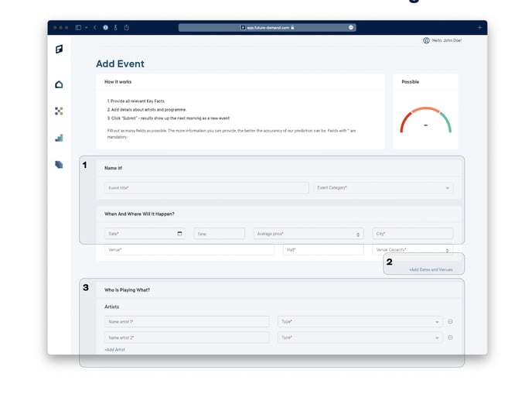Screen dimensions: 532x394
Task: Click the user profile avatar icon
Action: click(427, 40)
